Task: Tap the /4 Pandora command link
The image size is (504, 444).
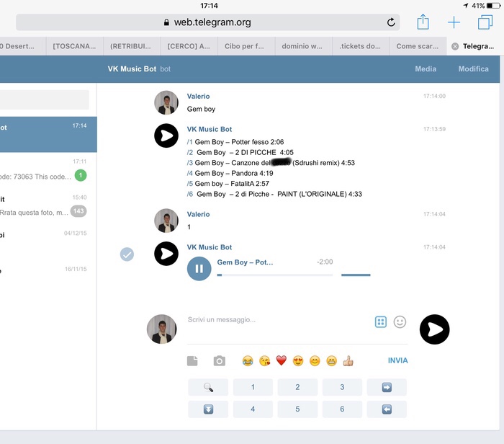Action: 190,173
